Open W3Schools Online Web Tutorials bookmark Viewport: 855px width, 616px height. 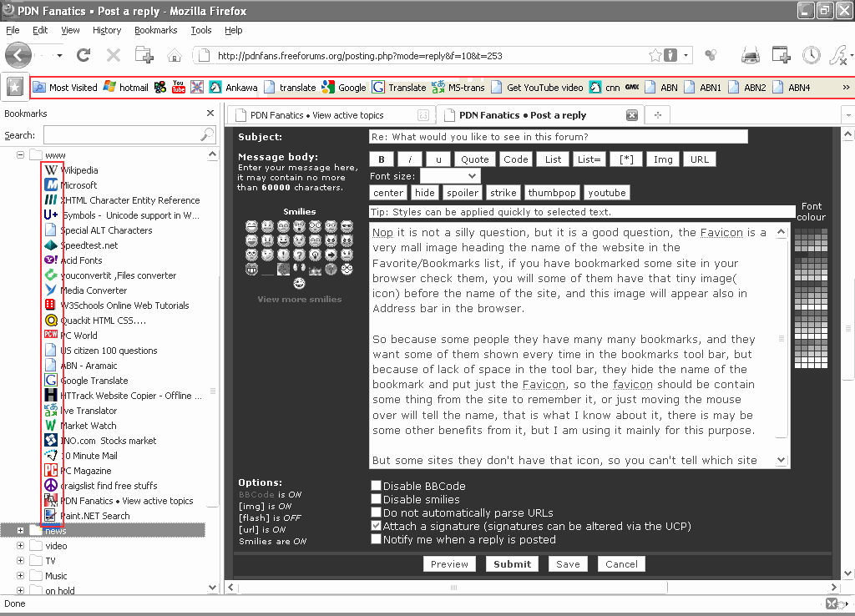pyautogui.click(x=117, y=305)
